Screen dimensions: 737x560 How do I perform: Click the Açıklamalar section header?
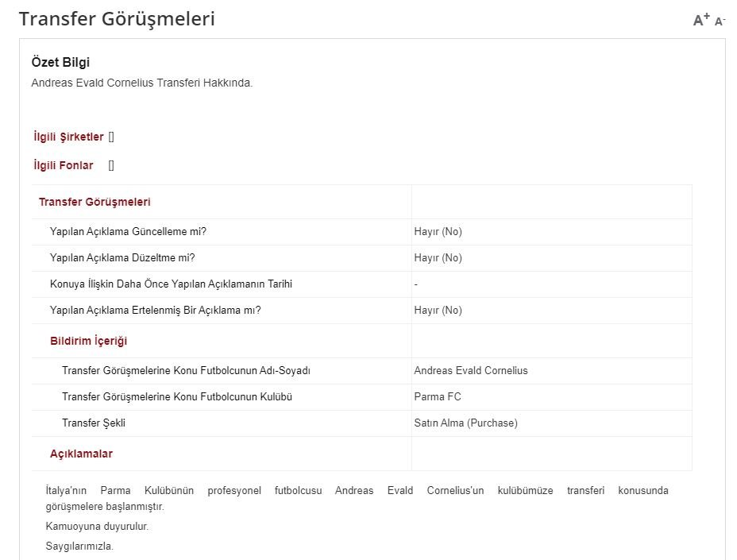[81, 454]
